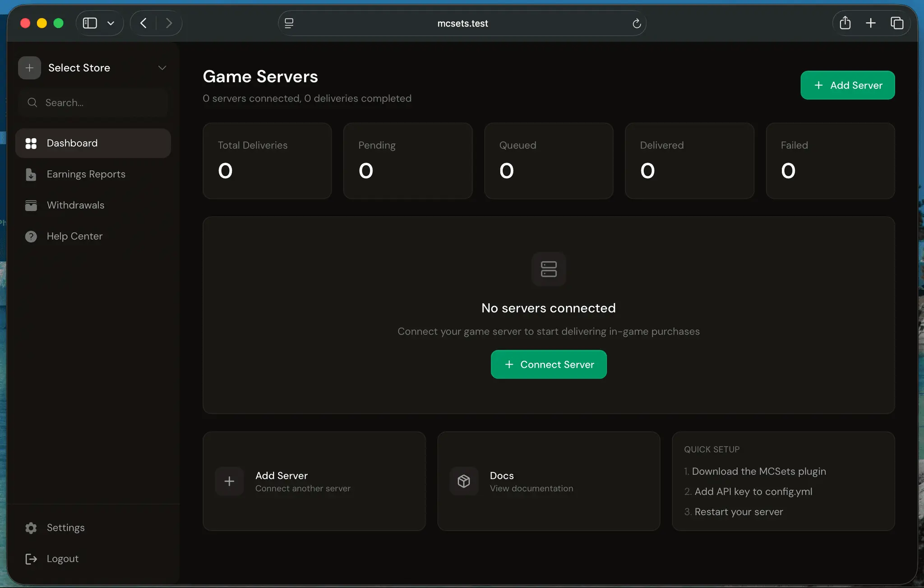Open the Add Server quick card
Screen dimensions: 924x588
pyautogui.click(x=314, y=481)
